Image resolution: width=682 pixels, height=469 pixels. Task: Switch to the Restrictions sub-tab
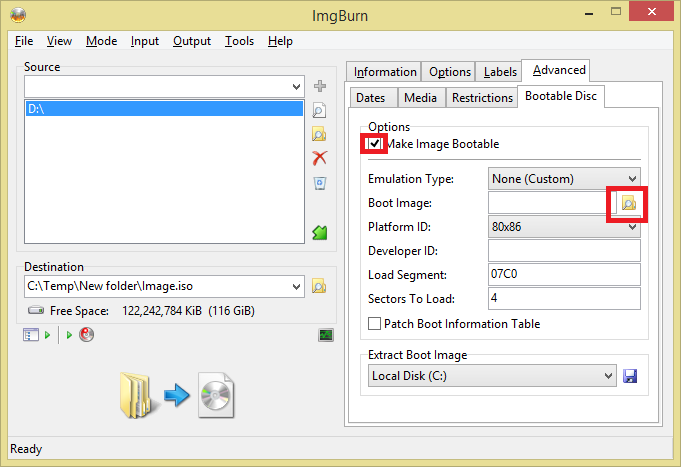coord(482,98)
